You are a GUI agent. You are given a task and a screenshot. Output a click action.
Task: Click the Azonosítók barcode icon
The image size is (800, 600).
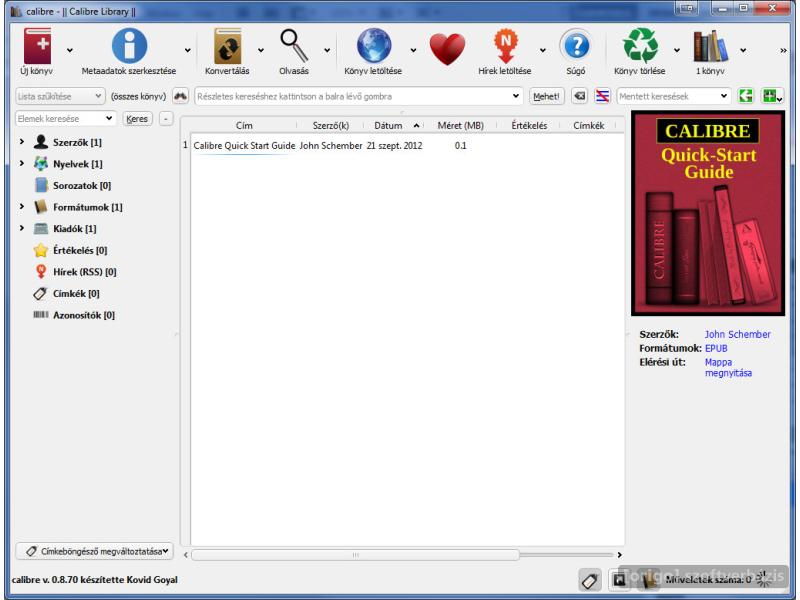click(x=41, y=315)
